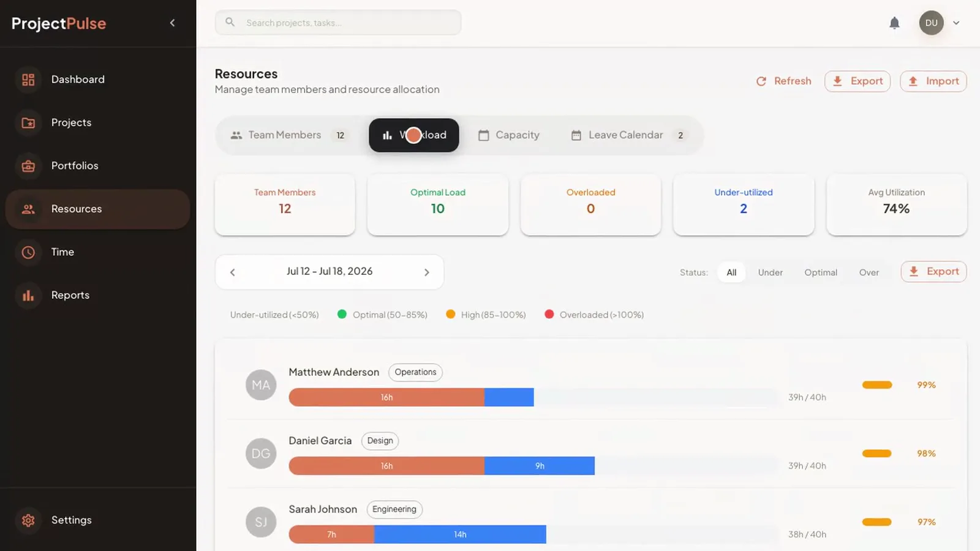
Task: Click the top Export button beside Refresh
Action: [858, 81]
